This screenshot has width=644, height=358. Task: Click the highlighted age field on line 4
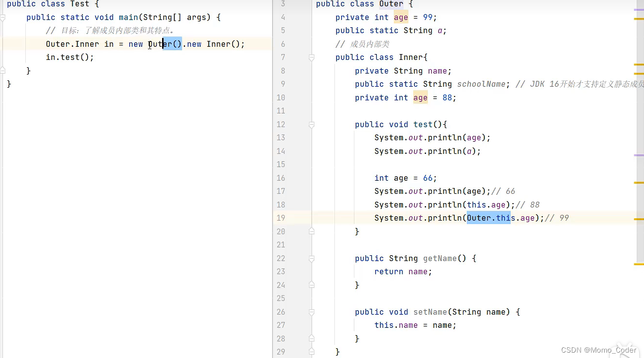point(401,17)
